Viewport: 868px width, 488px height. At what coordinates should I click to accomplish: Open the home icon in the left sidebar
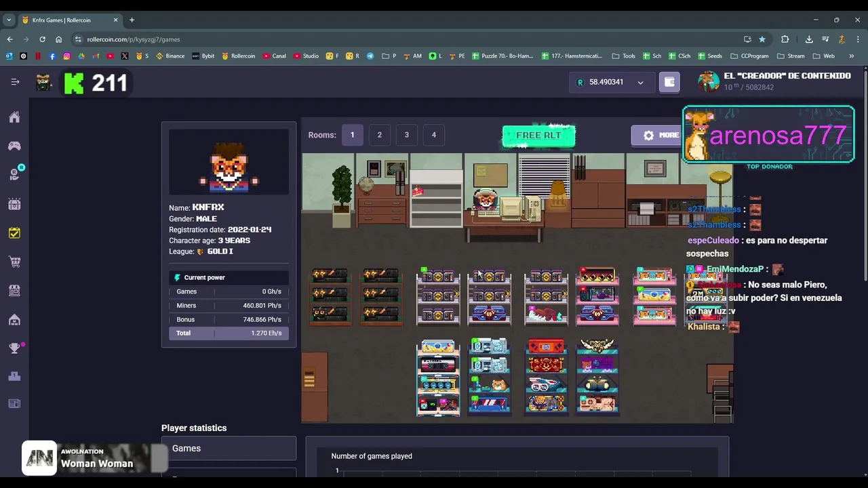coord(14,117)
